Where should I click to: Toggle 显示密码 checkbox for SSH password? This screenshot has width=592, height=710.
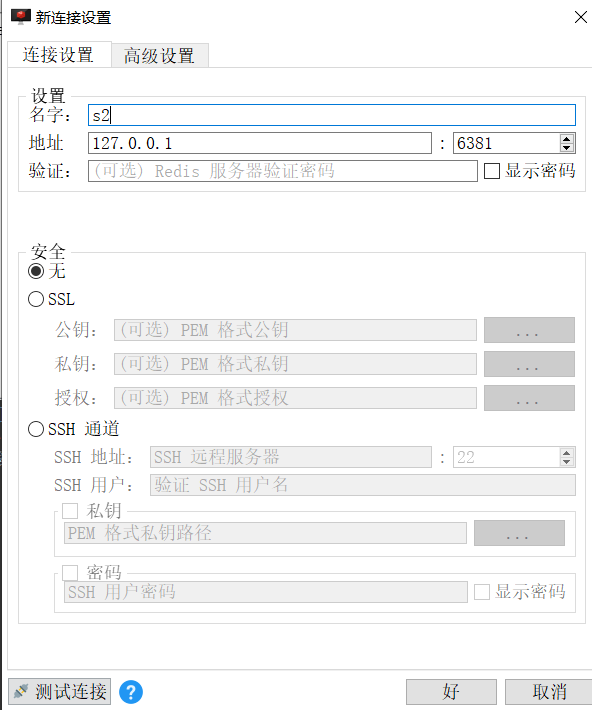click(x=482, y=592)
